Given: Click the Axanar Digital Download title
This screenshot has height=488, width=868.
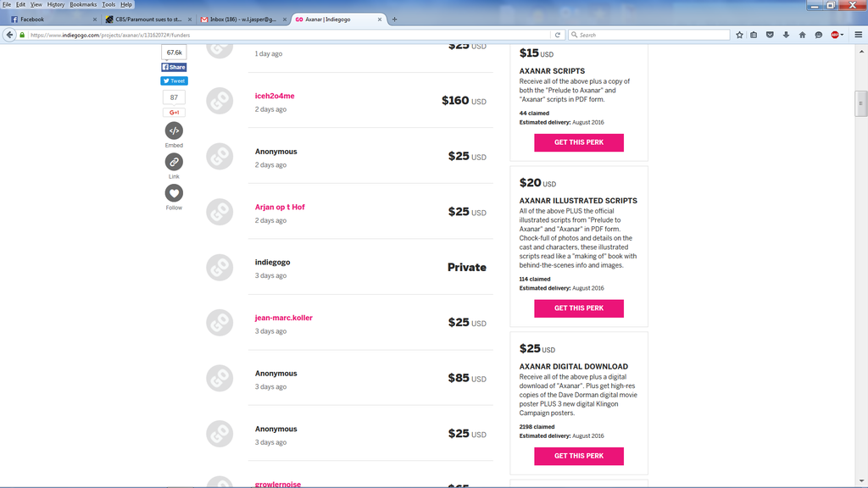Looking at the screenshot, I should point(574,366).
